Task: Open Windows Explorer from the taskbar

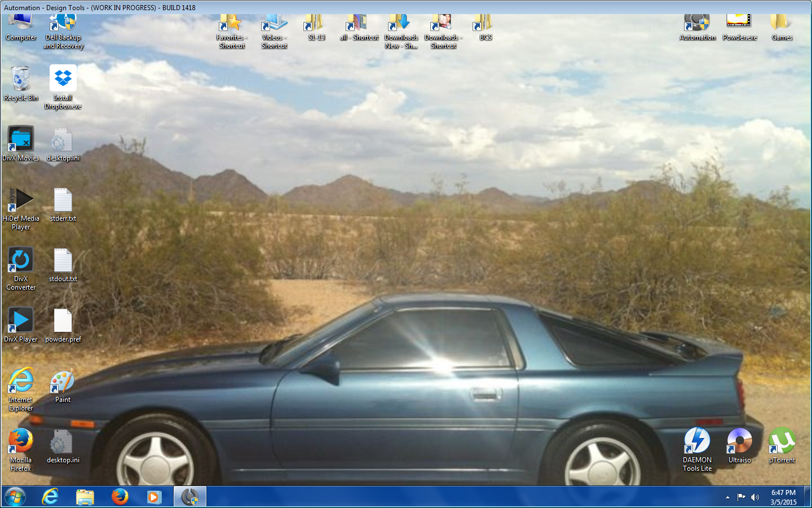Action: pos(85,497)
